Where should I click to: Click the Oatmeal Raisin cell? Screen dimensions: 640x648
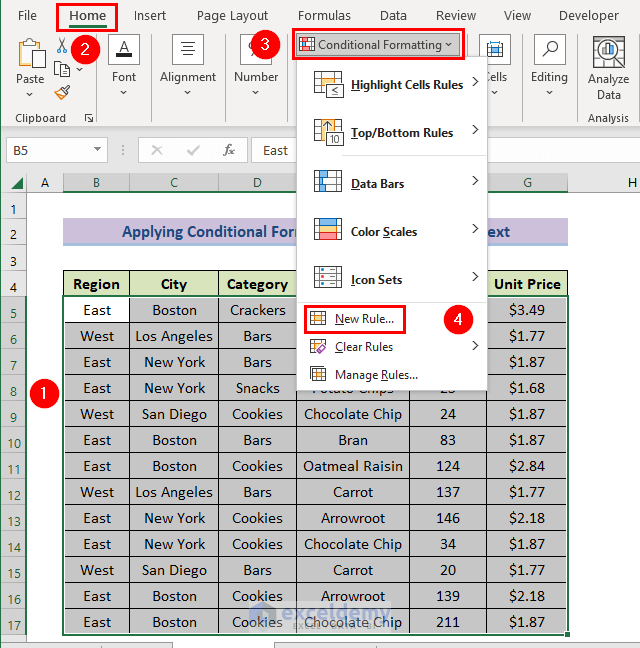pos(353,466)
